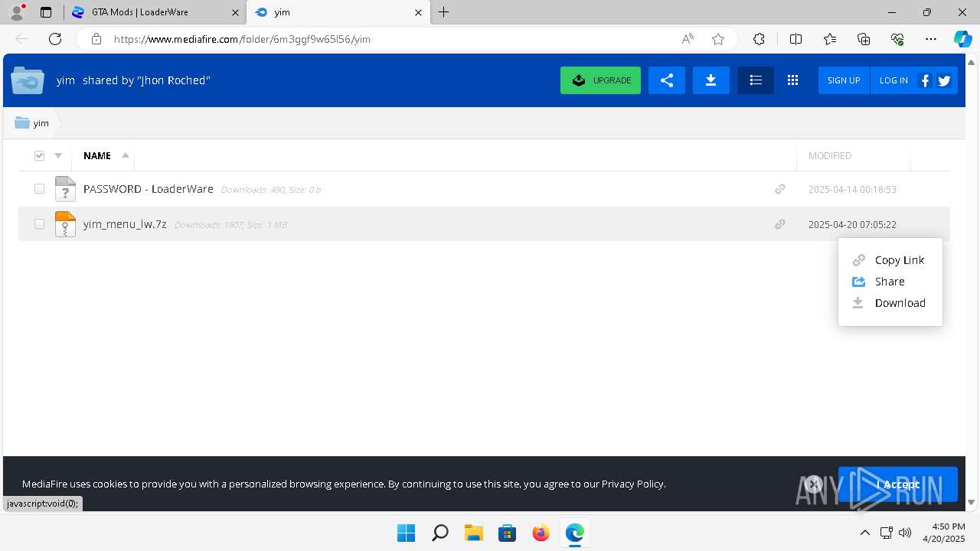The image size is (980, 551).
Task: Open Microsoft Store from taskbar
Action: (x=507, y=533)
